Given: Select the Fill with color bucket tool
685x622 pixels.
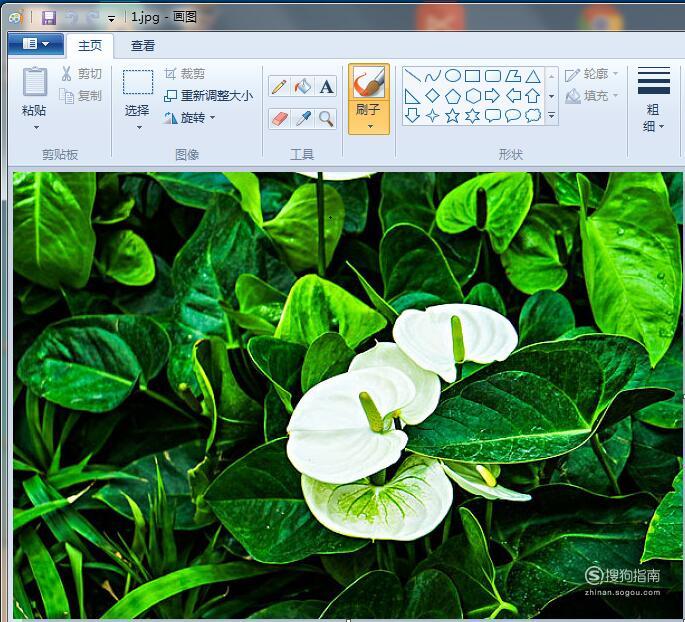Looking at the screenshot, I should point(303,86).
